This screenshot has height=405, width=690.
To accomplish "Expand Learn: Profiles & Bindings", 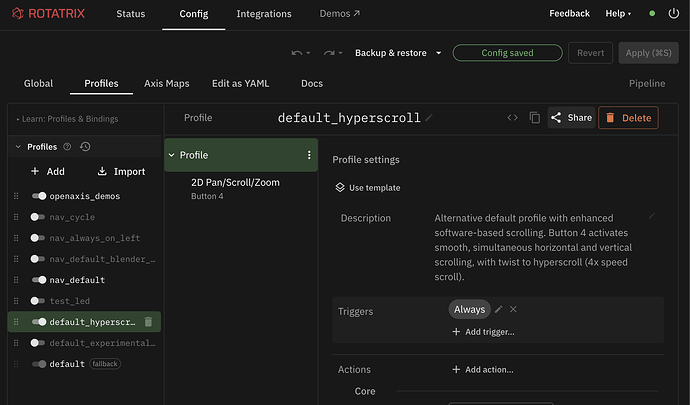I will click(67, 119).
